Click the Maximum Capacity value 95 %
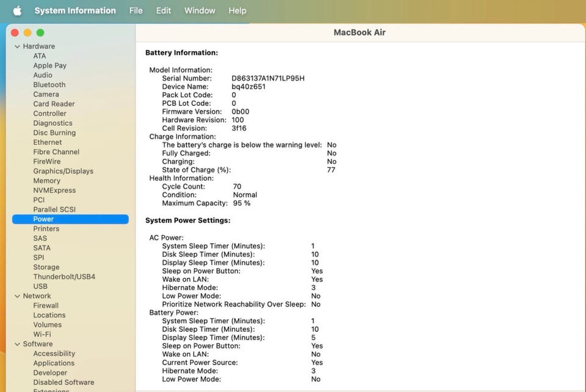The width and height of the screenshot is (586, 392). pyautogui.click(x=242, y=203)
